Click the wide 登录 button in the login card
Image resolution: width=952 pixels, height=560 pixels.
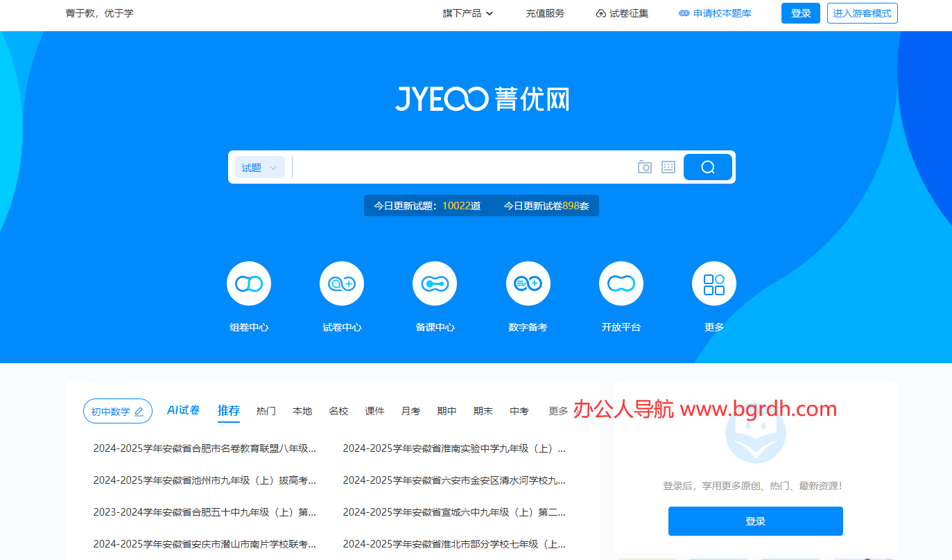pos(756,521)
